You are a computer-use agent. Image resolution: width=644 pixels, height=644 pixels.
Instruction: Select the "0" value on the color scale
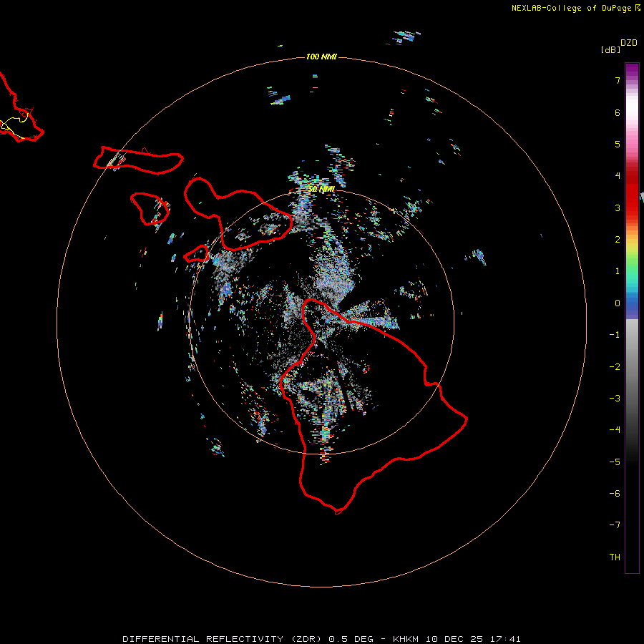[x=618, y=303]
